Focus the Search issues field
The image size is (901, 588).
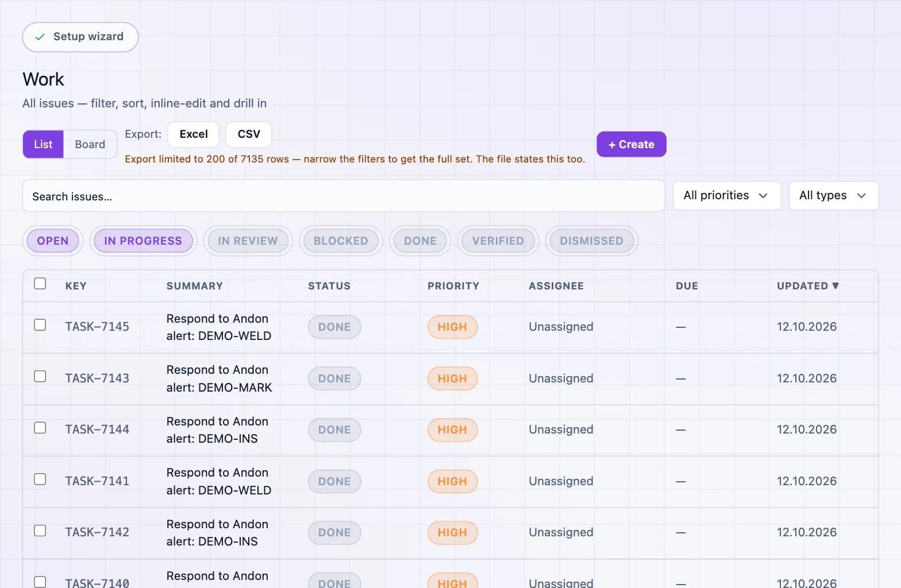(344, 196)
